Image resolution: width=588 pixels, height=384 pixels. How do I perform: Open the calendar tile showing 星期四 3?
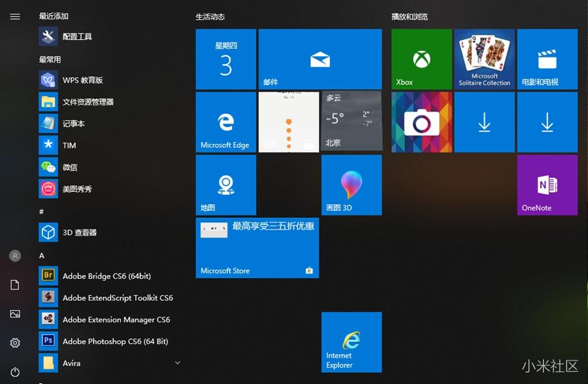tap(226, 59)
